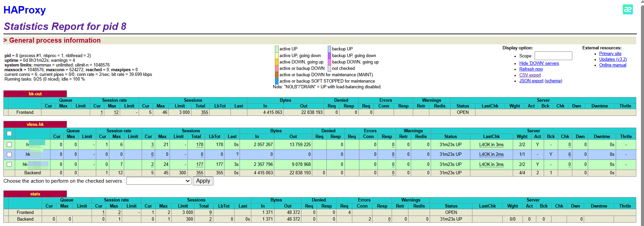View the JSON schema link
The height and width of the screenshot is (226, 644).
(553, 81)
